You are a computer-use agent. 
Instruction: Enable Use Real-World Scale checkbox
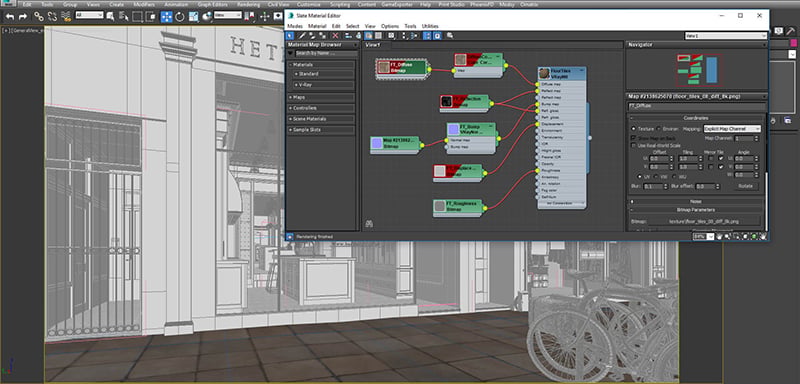point(633,145)
